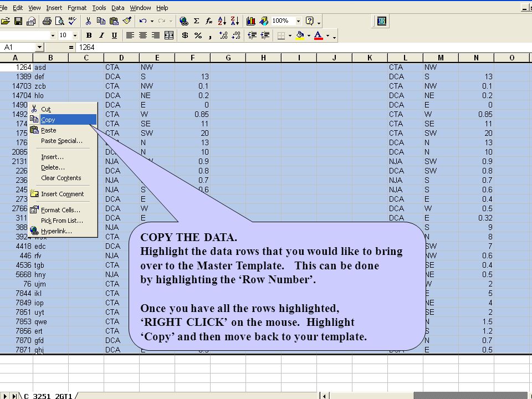The image size is (532, 399).
Task: Click the Name Box showing A1
Action: coord(18,47)
